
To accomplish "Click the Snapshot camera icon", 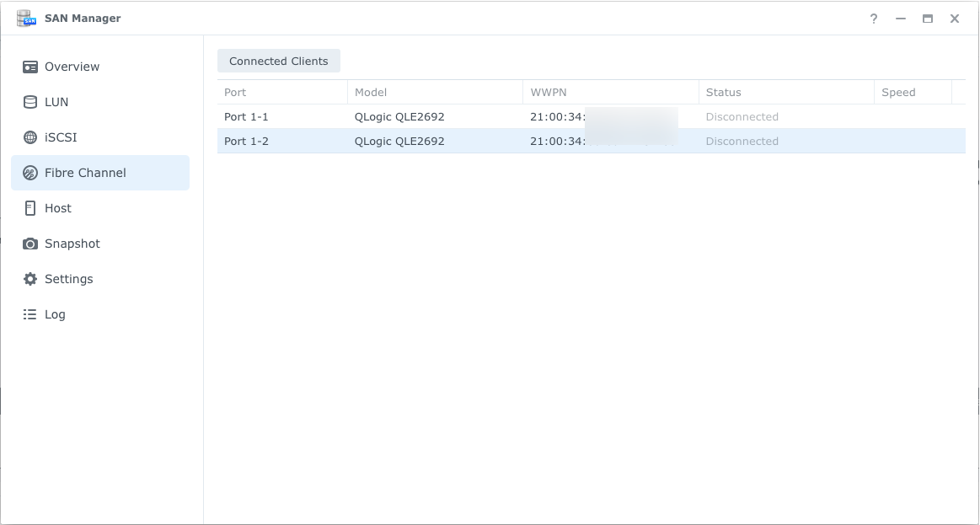I will (29, 244).
